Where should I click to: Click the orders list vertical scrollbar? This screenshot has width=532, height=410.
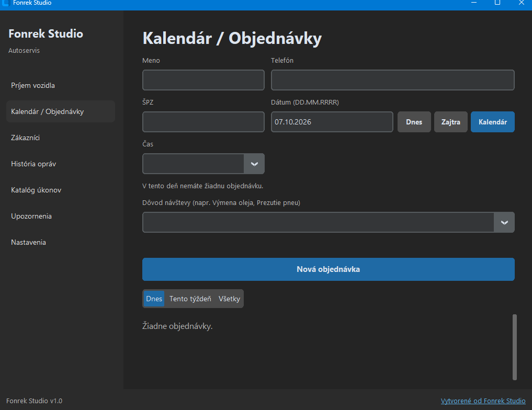514,347
